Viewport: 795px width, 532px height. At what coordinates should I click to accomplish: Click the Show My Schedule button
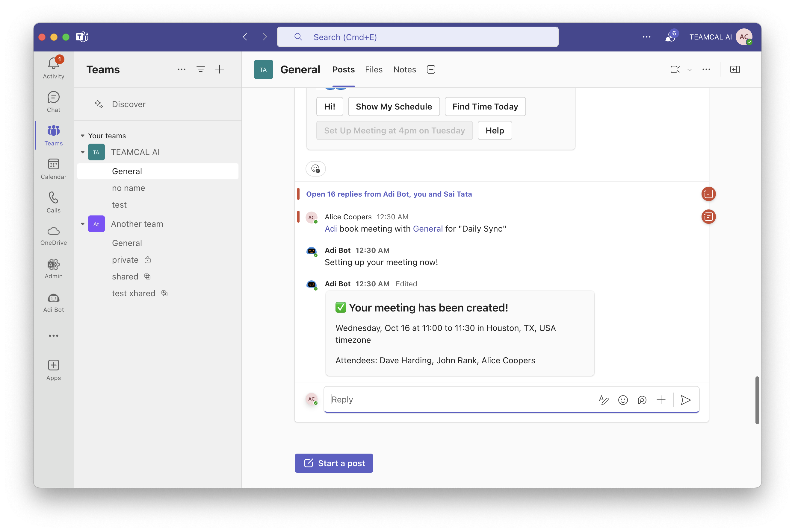point(394,107)
